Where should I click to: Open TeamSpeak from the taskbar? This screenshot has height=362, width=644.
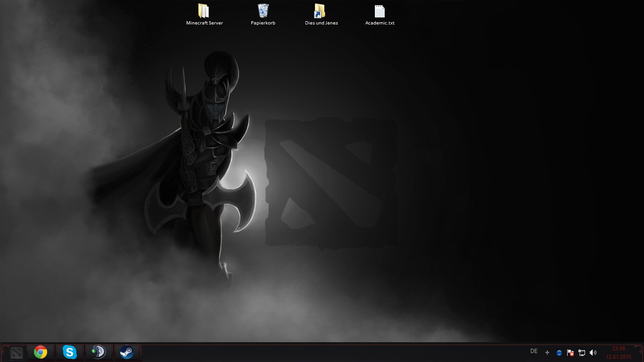(99, 353)
